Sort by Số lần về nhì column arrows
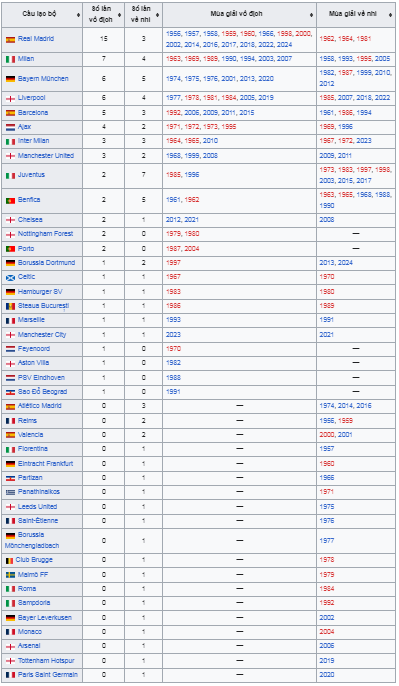This screenshot has height=686, width=399. [x=158, y=15]
